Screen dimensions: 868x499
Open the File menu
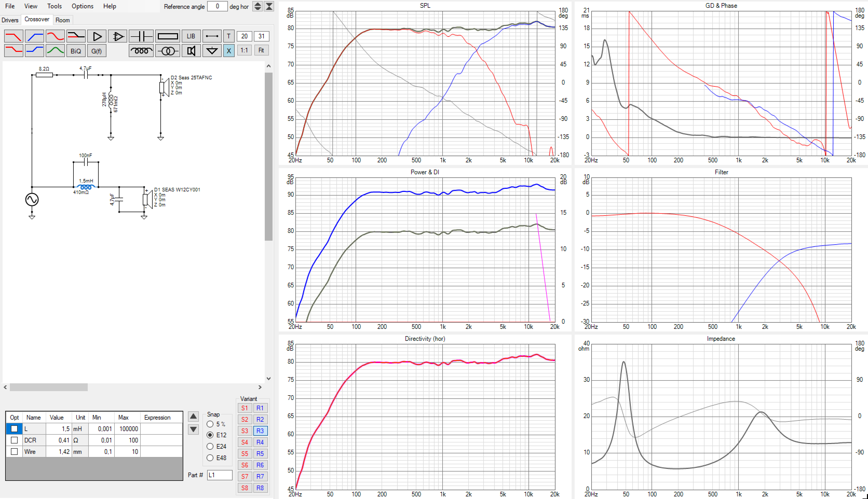click(10, 6)
